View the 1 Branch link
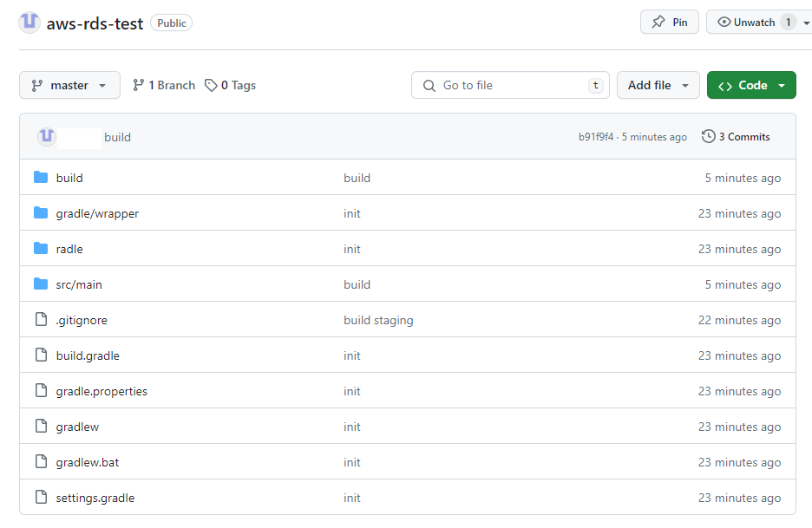Viewport: 812px width, 528px height. coord(164,86)
